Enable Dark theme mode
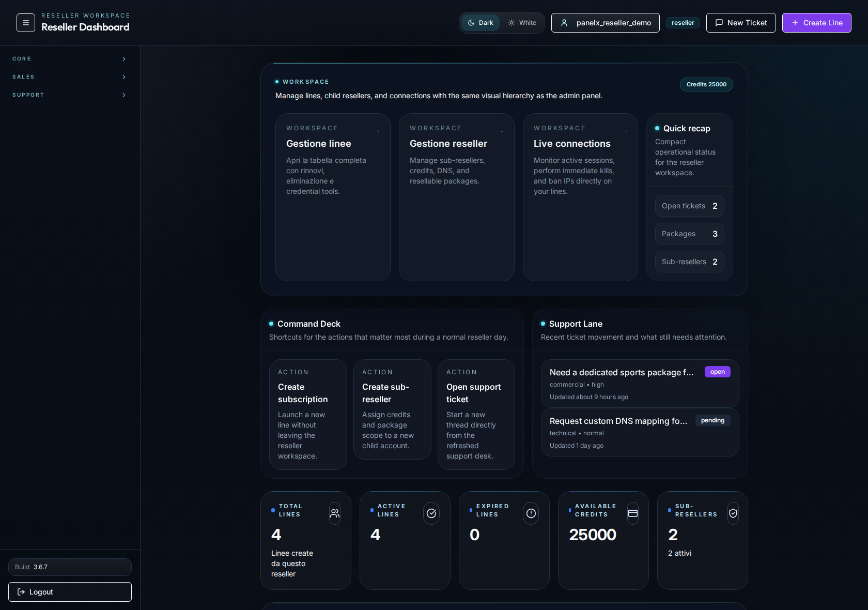The height and width of the screenshot is (610, 868). [480, 23]
